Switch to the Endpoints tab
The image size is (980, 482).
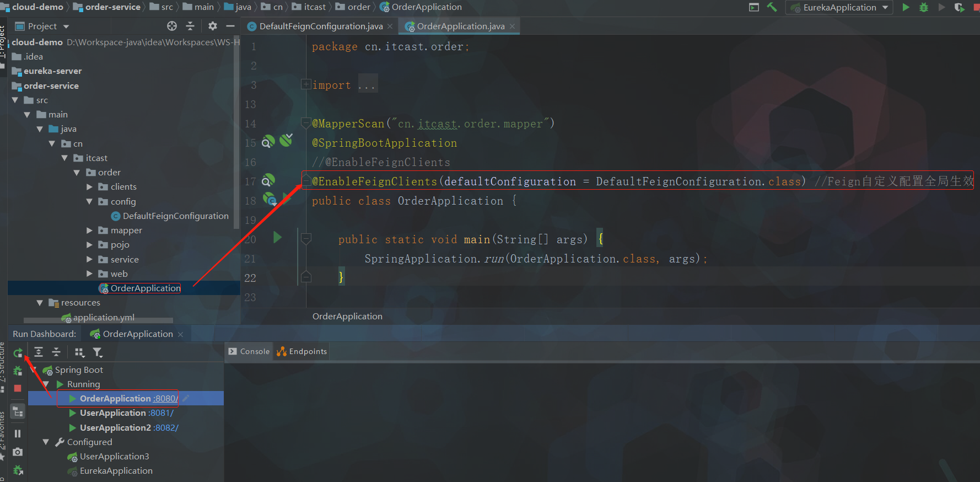pyautogui.click(x=301, y=351)
